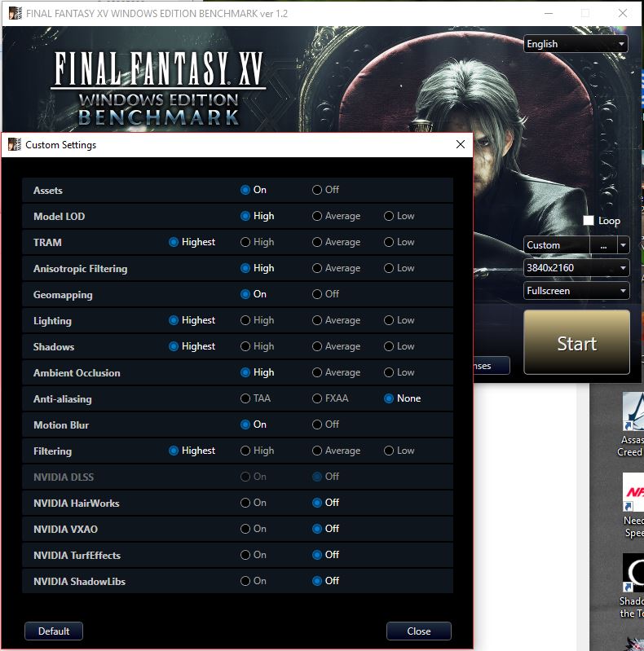
Task: Click the Anti-aliasing row label
Action: click(63, 399)
